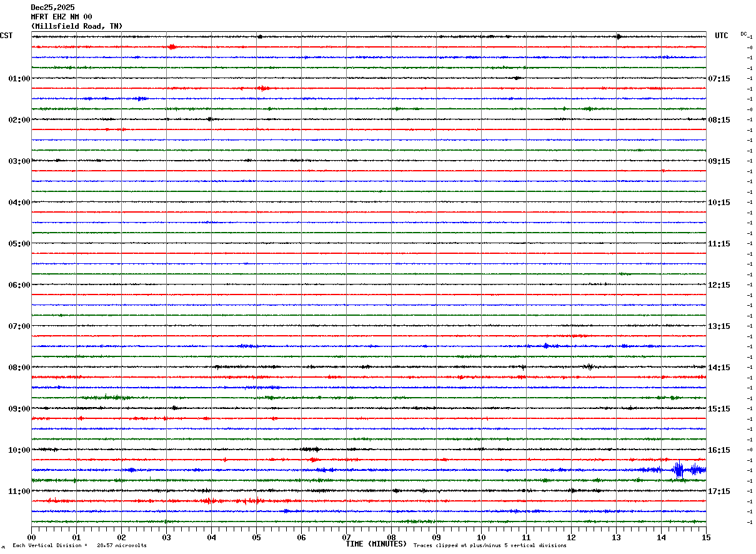Image resolution: width=756 pixels, height=554 pixels.
Task: Click the 09:15 UTC time label
Action: click(719, 161)
